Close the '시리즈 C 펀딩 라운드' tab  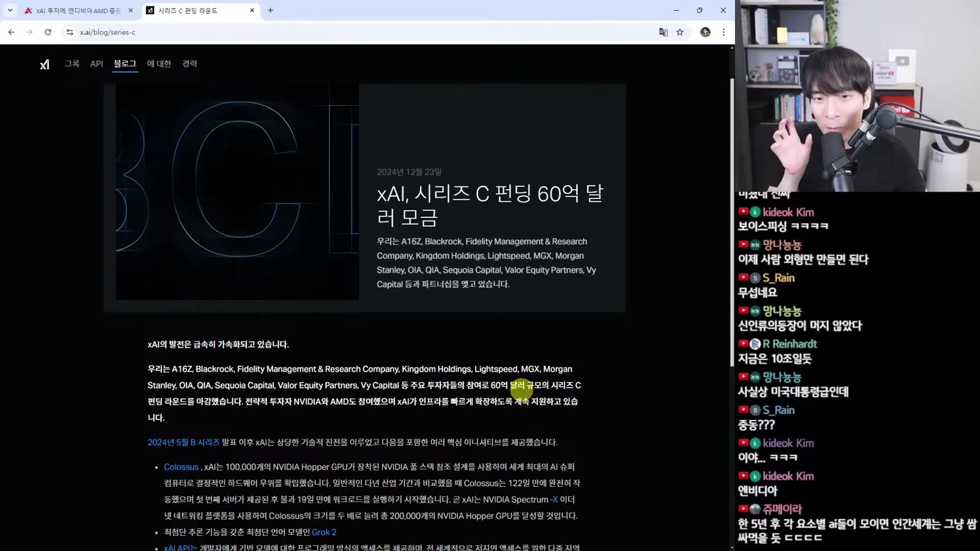[252, 10]
